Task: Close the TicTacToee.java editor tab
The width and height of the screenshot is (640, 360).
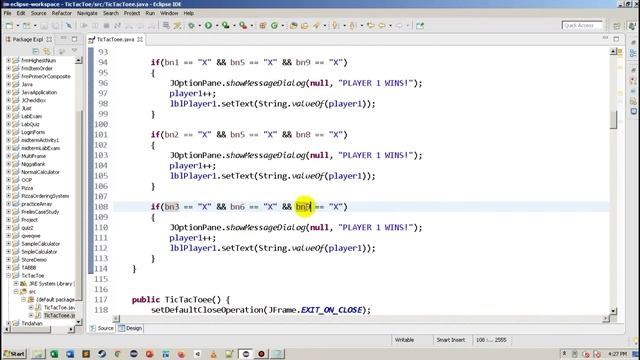Action: (140, 39)
